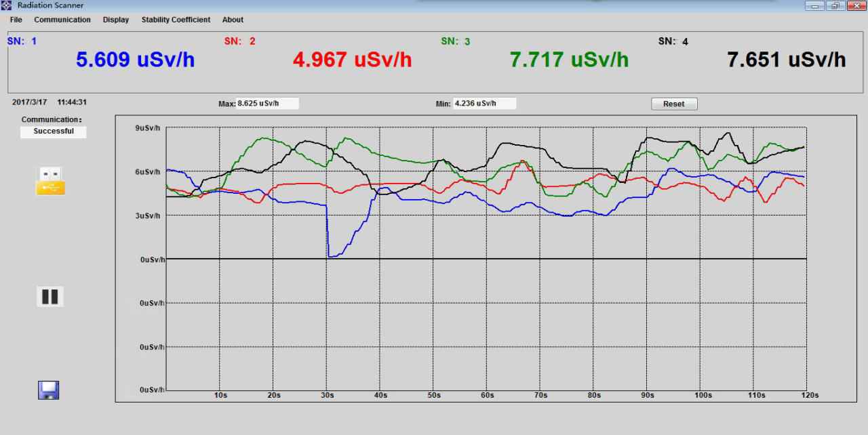
Task: Click the 60s time axis label
Action: click(x=487, y=395)
